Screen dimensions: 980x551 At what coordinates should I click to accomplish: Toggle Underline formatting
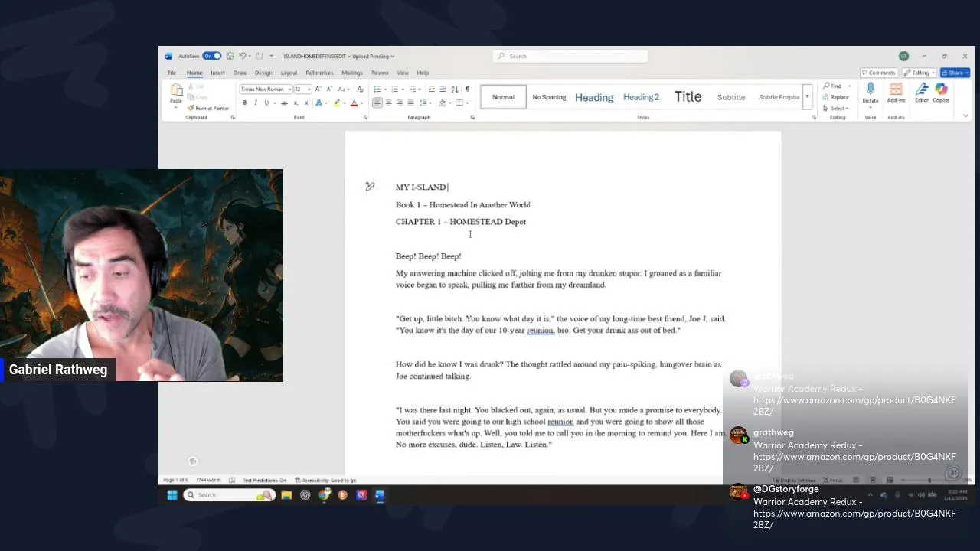point(266,103)
